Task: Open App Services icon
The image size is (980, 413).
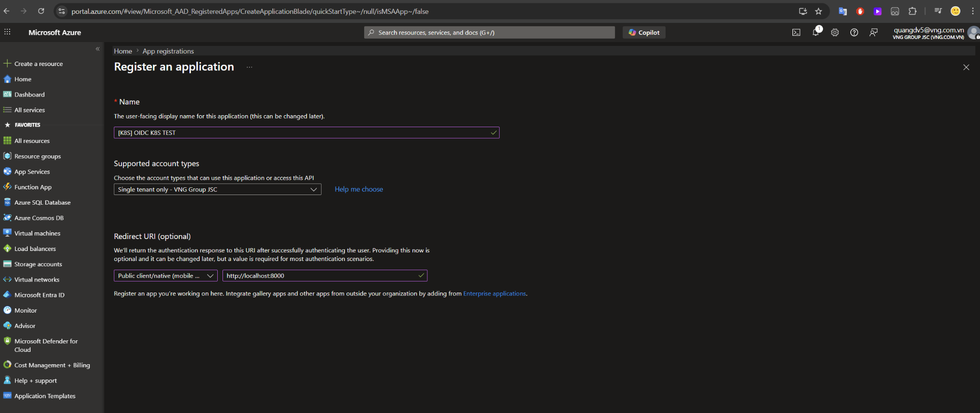Action: click(x=7, y=172)
